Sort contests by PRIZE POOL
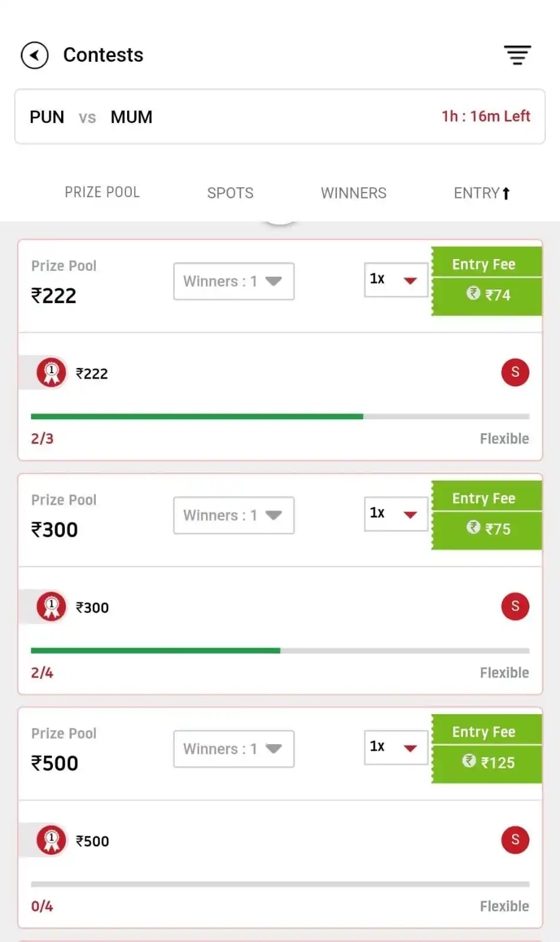Viewport: 560px width, 942px height. tap(102, 193)
